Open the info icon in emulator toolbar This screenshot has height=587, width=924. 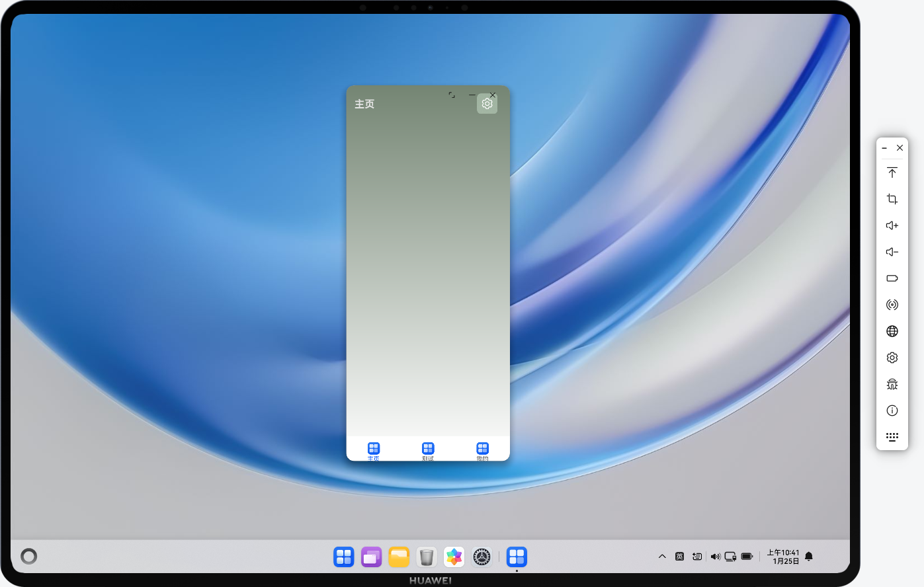point(892,411)
